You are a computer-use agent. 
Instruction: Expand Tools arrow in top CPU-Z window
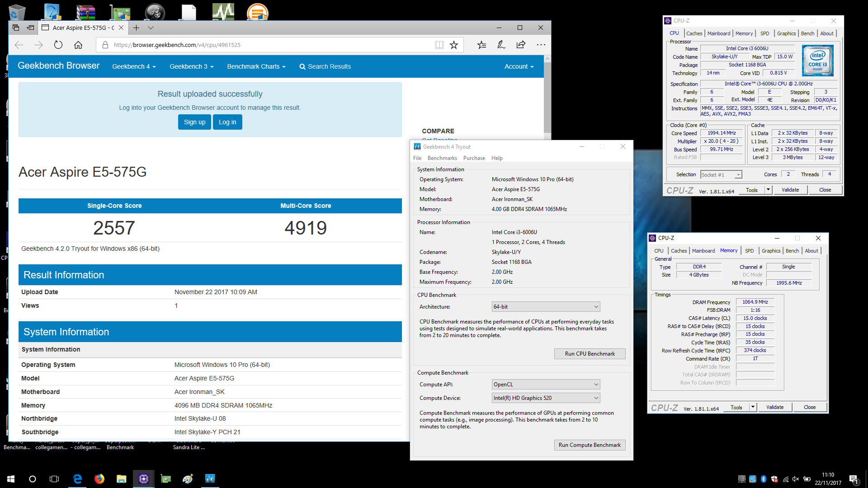coord(768,190)
